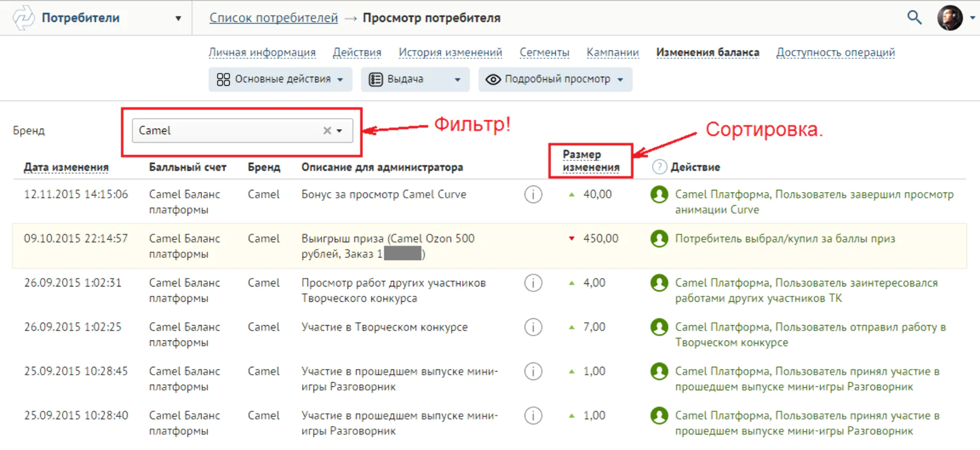Open the Бренд filter dropdown arrow
The height and width of the screenshot is (450, 980).
point(340,130)
